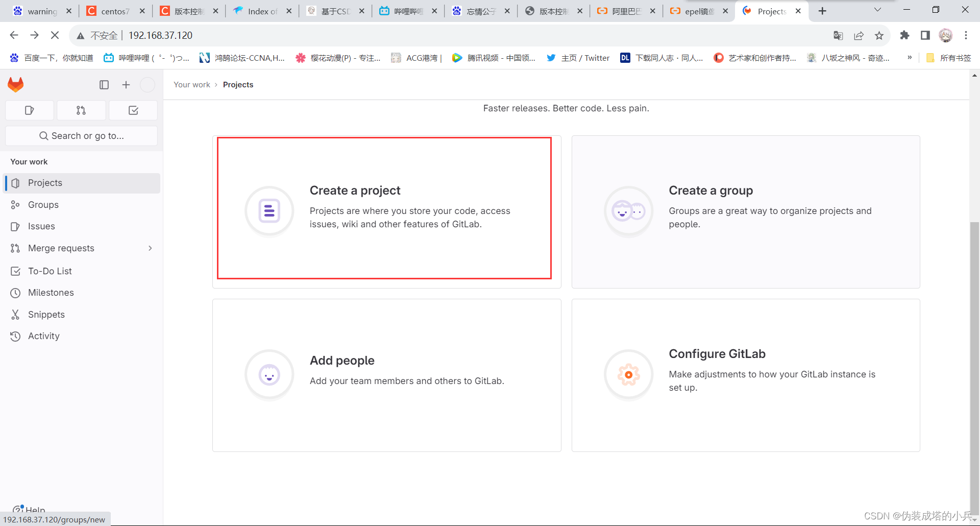Open the to-do items shortcut icon

tap(133, 110)
